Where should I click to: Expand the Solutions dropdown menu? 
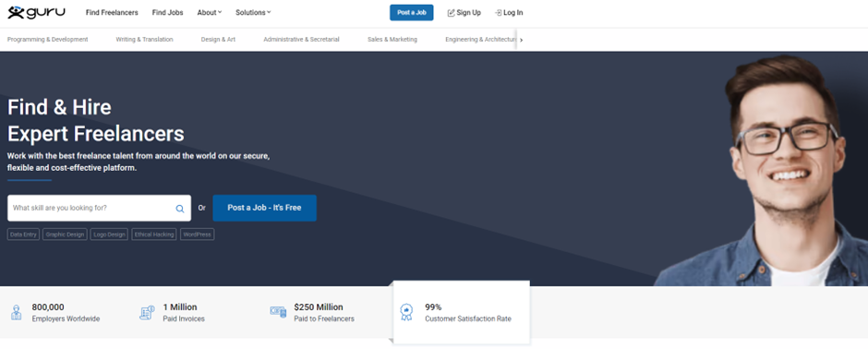tap(253, 13)
